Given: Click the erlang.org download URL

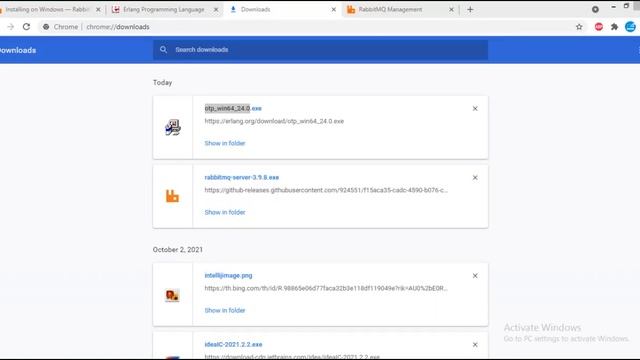Looking at the screenshot, I should point(274,121).
